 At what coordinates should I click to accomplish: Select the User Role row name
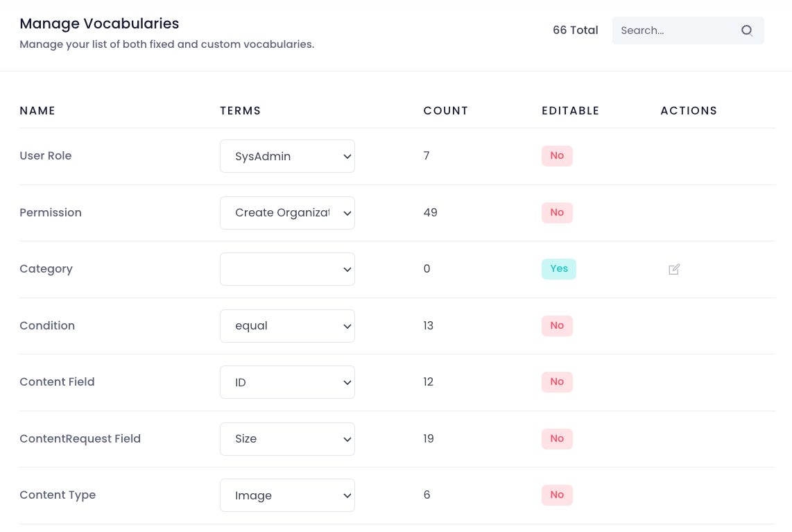click(x=46, y=155)
